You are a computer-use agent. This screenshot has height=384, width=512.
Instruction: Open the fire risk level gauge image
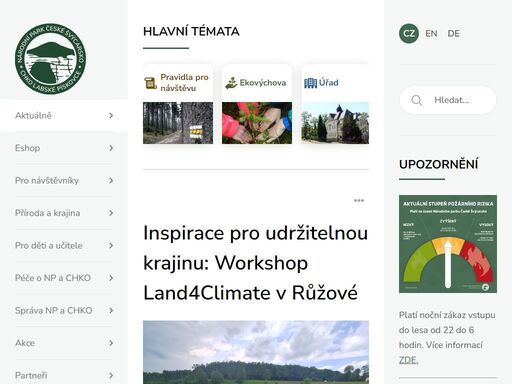448,244
